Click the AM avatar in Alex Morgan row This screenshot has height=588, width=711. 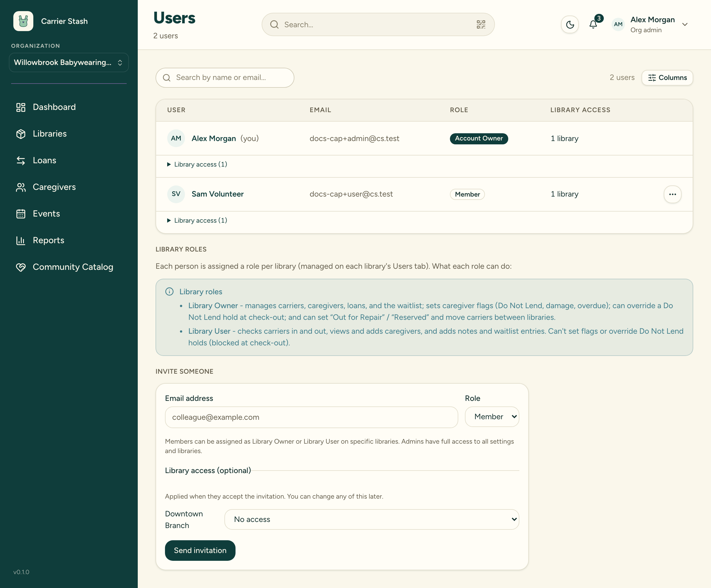click(176, 138)
